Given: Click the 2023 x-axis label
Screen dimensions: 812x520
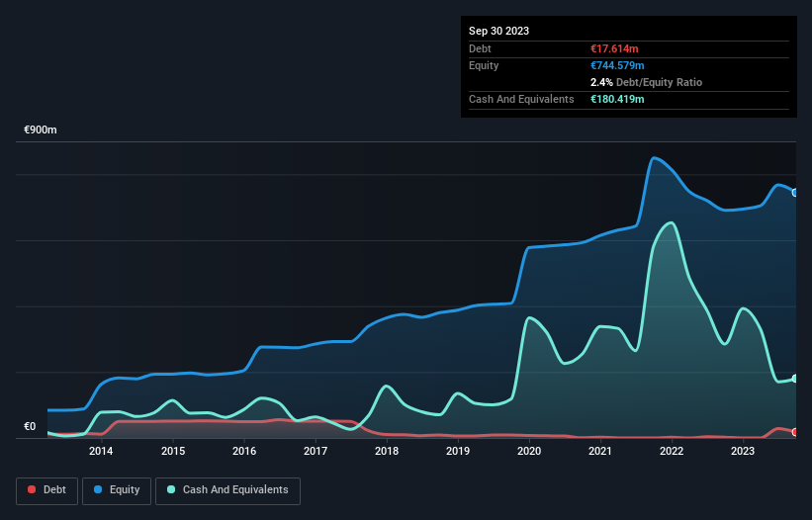Looking at the screenshot, I should tap(743, 451).
